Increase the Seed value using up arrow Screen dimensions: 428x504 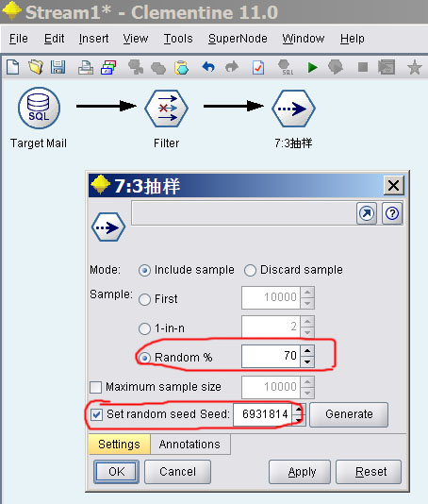[299, 410]
